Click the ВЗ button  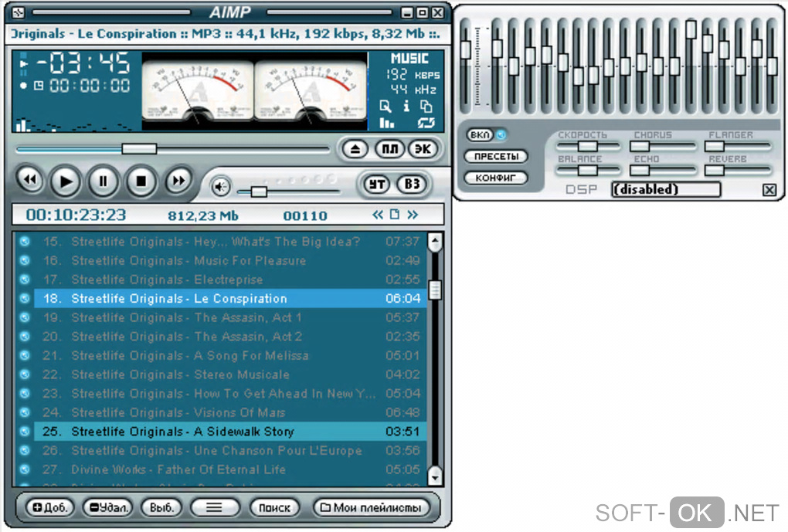point(412,185)
